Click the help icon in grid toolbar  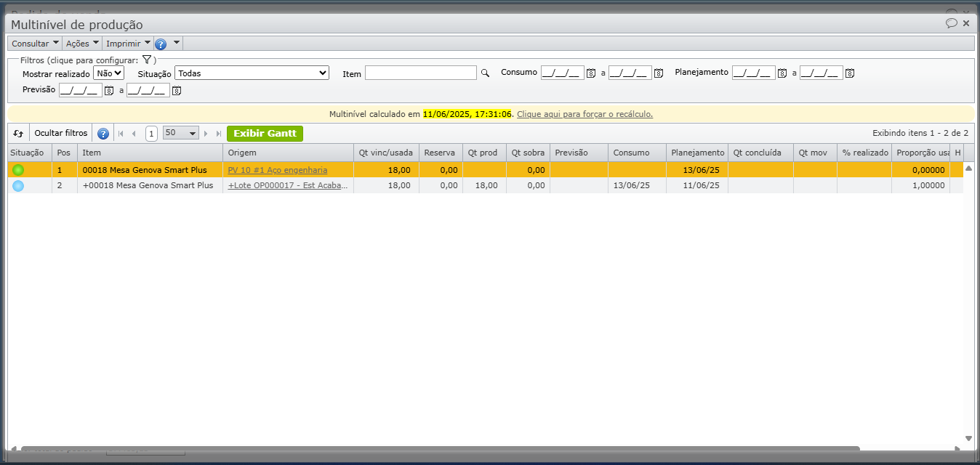(103, 134)
